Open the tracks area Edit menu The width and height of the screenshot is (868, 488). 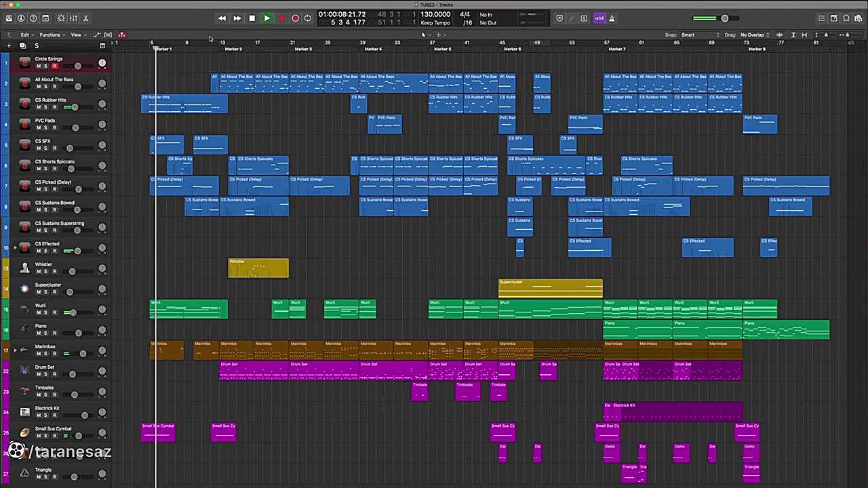coord(25,35)
